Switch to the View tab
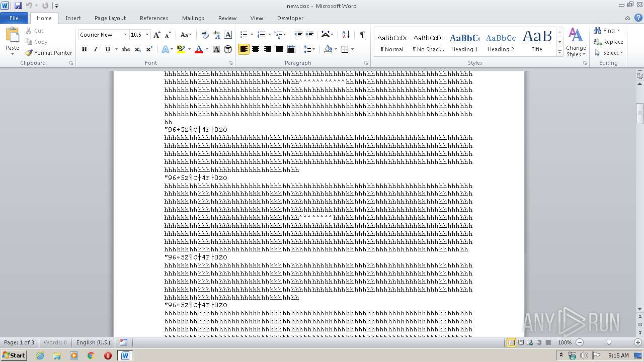This screenshot has width=644, height=362. 257,18
